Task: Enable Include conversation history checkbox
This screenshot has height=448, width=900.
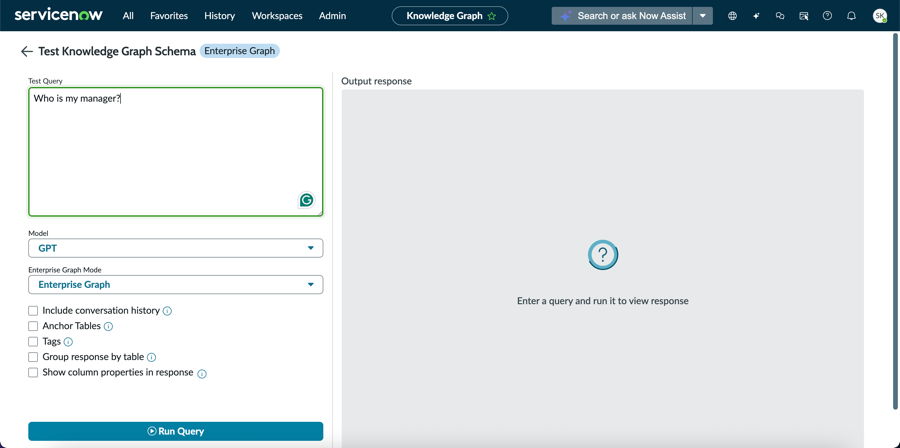Action: coord(33,311)
